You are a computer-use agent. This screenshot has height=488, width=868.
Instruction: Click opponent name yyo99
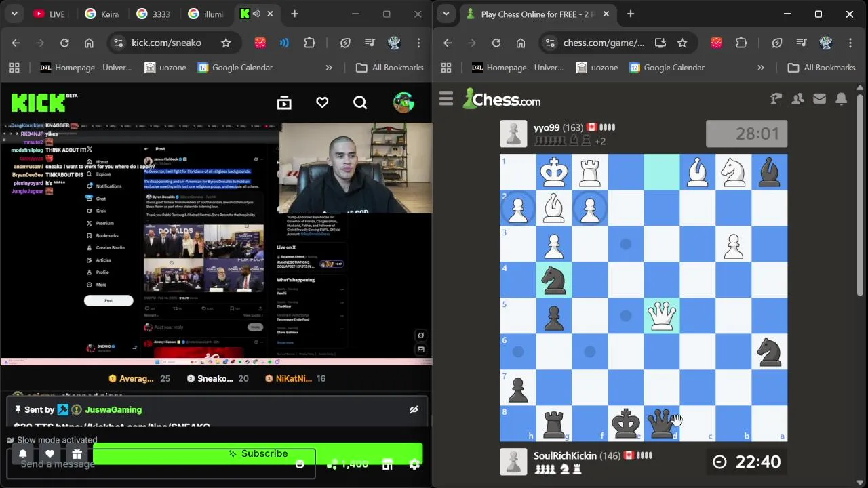[x=547, y=127]
